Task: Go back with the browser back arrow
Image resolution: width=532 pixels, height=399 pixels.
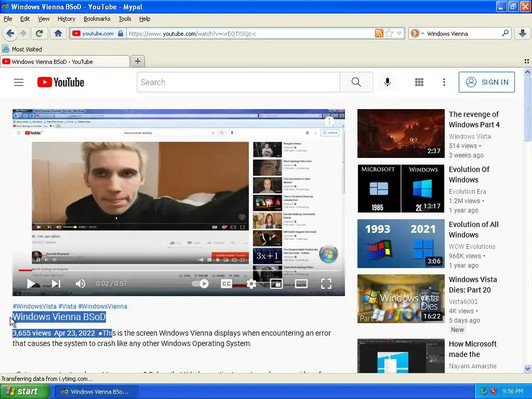Action: (x=10, y=33)
